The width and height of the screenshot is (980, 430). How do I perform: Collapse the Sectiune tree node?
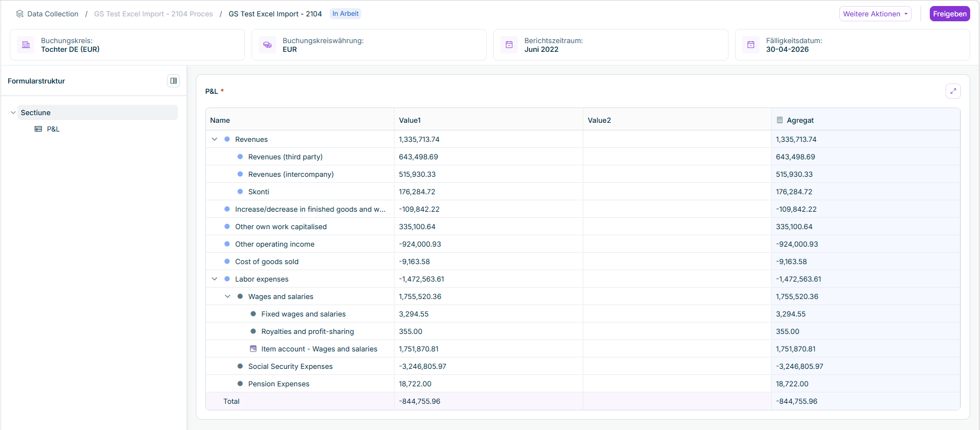click(13, 112)
